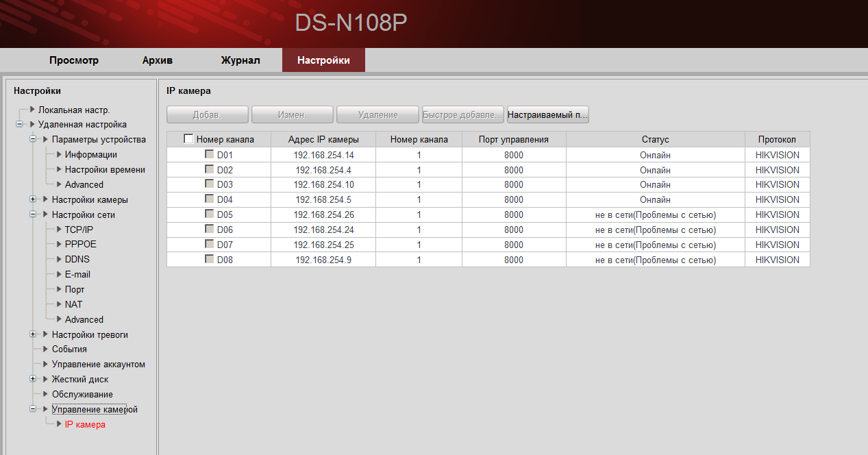This screenshot has height=455, width=868.
Task: Open Локальная настр. in the tree
Action: pos(74,110)
